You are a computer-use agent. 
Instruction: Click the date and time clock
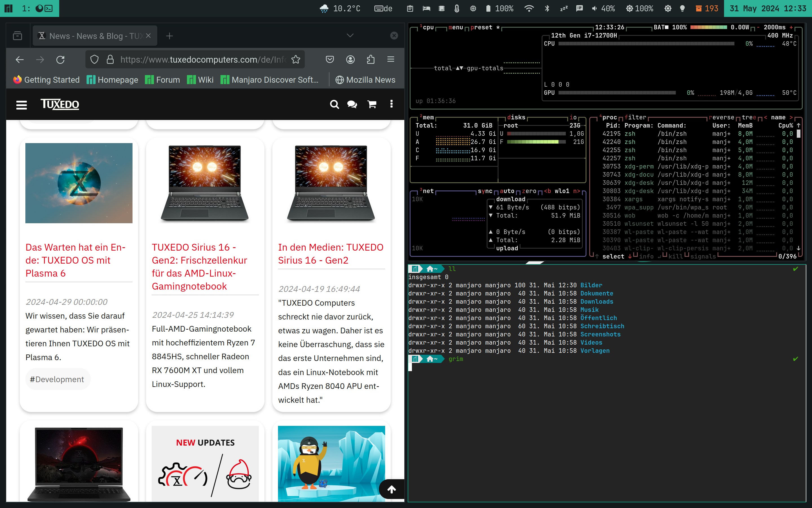768,8
